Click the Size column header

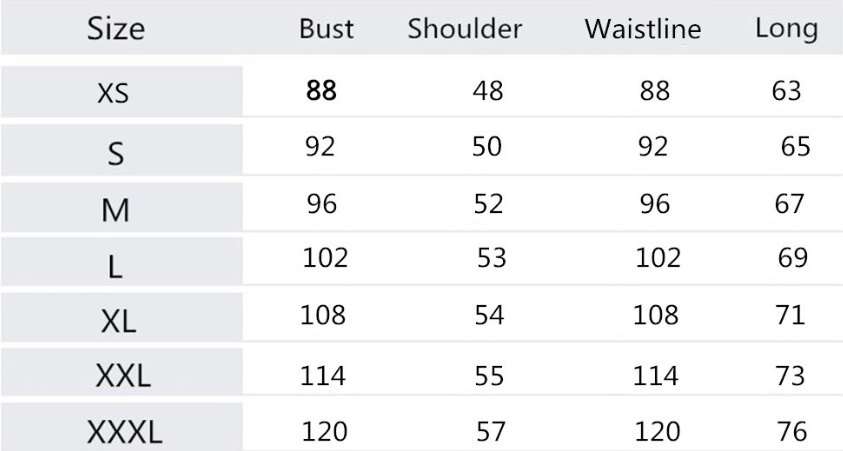[x=115, y=29]
